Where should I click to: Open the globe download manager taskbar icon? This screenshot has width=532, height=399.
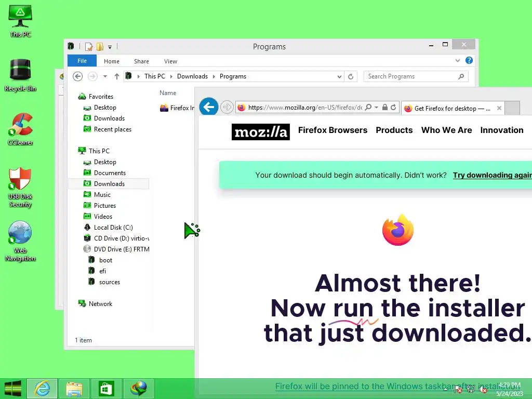click(138, 389)
